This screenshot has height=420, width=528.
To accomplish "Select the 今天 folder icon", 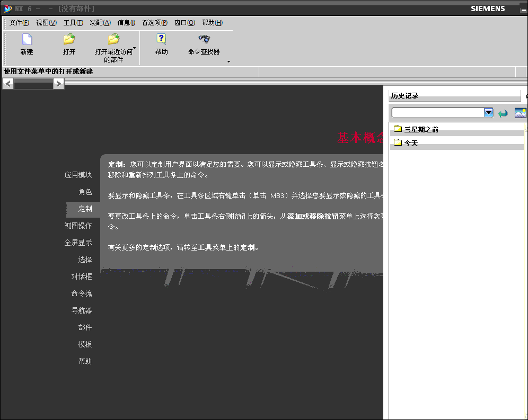I will (x=398, y=142).
